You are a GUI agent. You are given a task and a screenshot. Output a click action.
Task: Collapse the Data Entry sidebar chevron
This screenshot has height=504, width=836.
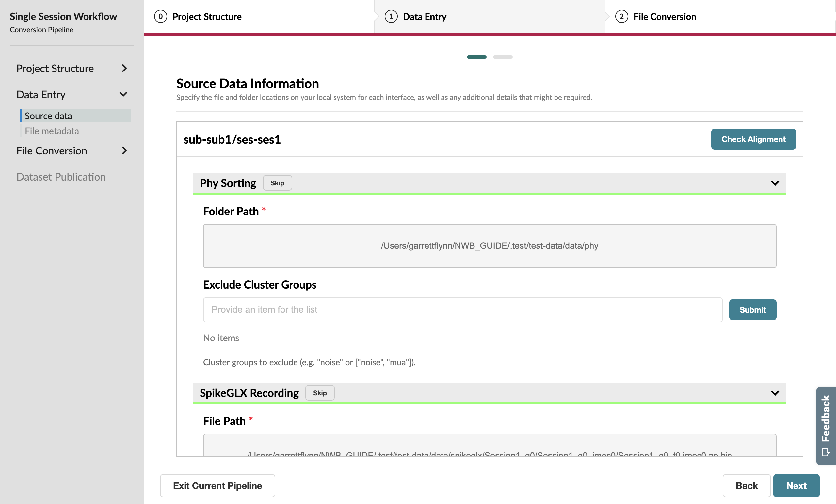[123, 94]
